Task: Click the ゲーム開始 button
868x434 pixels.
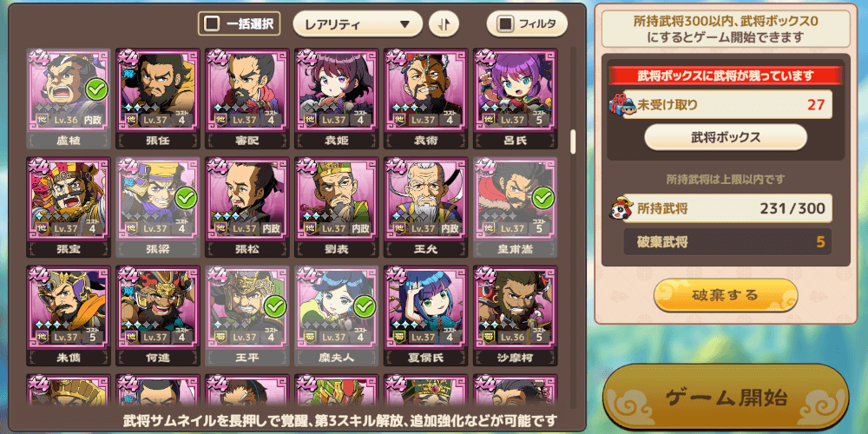Action: pos(725,398)
